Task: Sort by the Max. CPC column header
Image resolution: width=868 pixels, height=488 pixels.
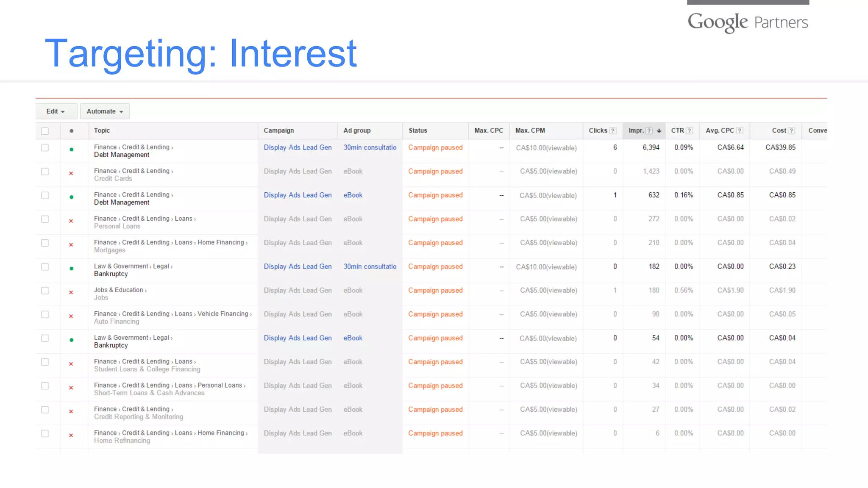Action: point(489,130)
